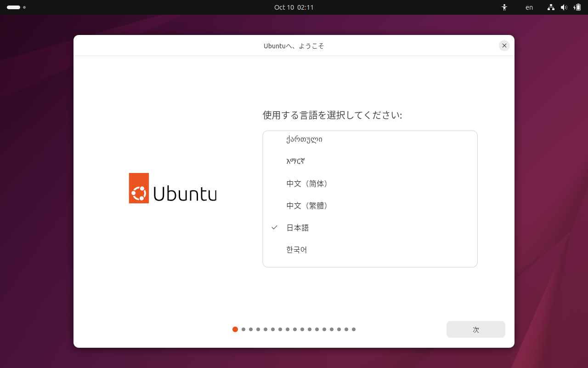The image size is (588, 368).
Task: Click the checkmark beside 日本語
Action: pos(274,227)
